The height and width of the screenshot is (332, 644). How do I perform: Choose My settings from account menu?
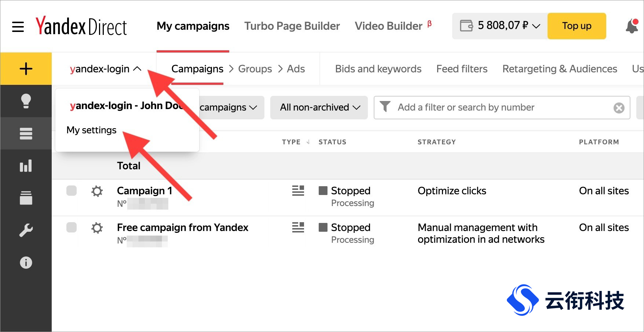tap(91, 130)
